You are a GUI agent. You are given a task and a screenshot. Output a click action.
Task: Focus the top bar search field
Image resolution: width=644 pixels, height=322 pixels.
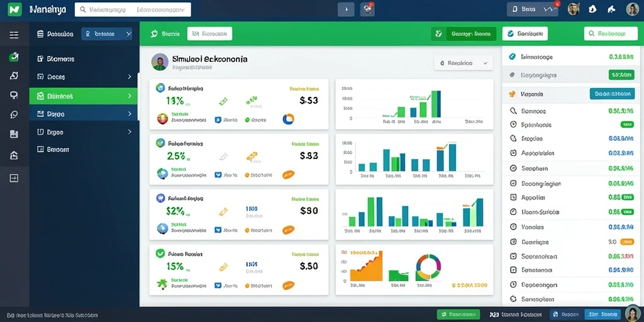point(133,9)
